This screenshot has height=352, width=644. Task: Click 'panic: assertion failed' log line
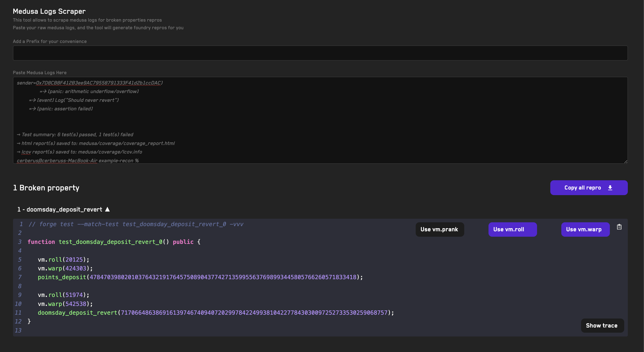[61, 109]
